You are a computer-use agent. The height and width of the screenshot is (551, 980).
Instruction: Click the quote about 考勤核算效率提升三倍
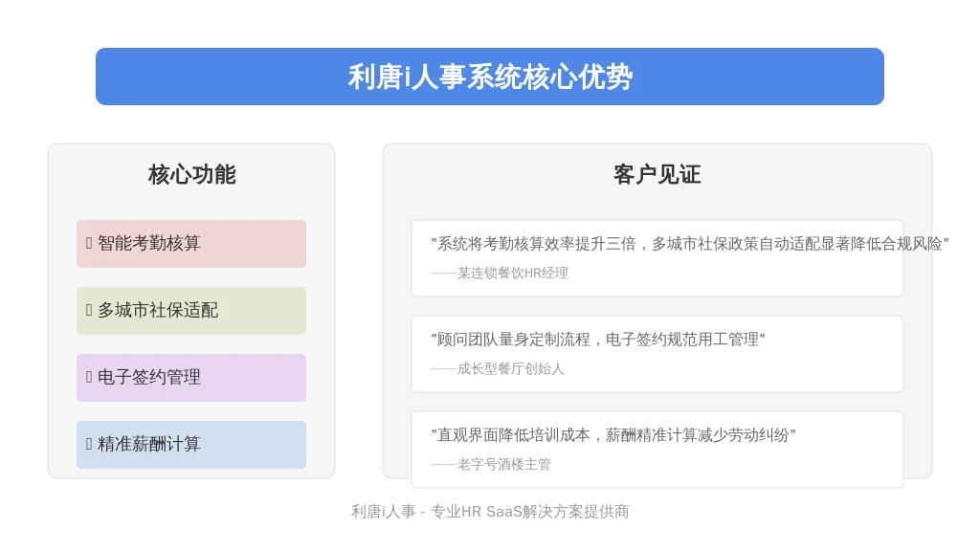coord(690,244)
